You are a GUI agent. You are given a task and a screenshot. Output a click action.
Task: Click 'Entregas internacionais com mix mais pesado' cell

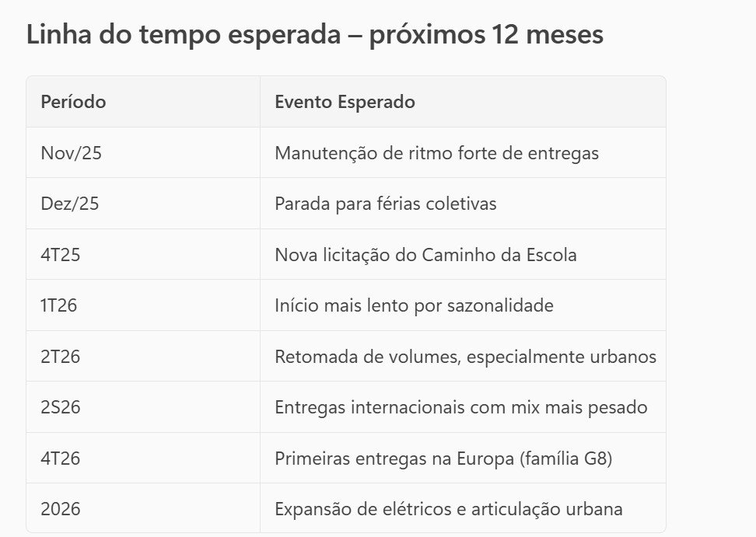[460, 407]
